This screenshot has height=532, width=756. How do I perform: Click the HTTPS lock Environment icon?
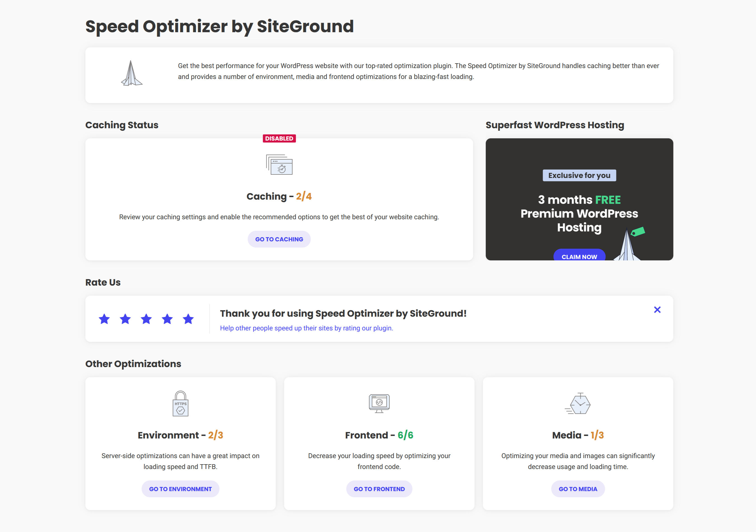180,404
